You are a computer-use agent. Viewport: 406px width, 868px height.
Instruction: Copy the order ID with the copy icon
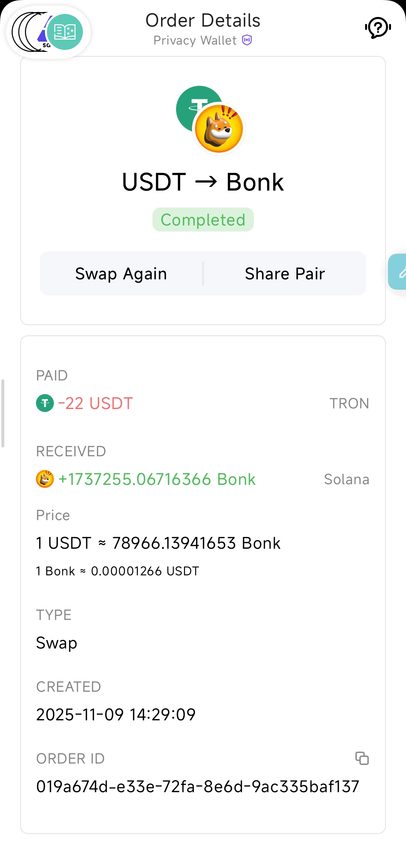click(x=362, y=759)
